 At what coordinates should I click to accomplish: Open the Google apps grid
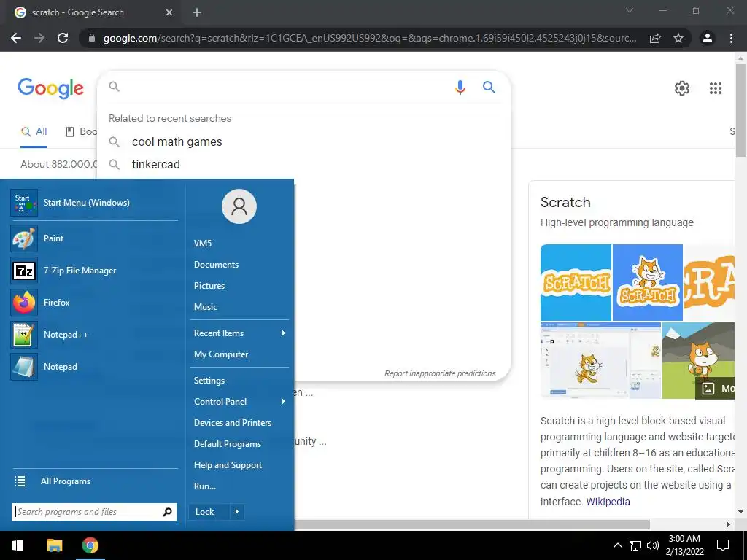716,88
